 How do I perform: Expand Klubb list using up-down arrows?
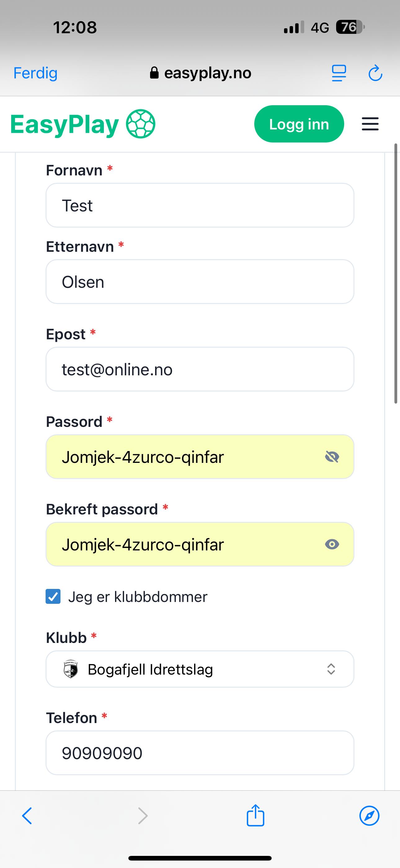tap(331, 669)
